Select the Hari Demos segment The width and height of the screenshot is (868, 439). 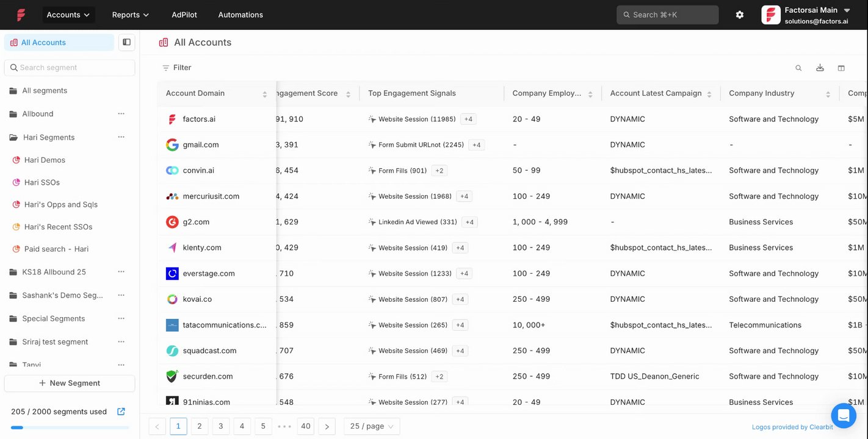coord(45,160)
